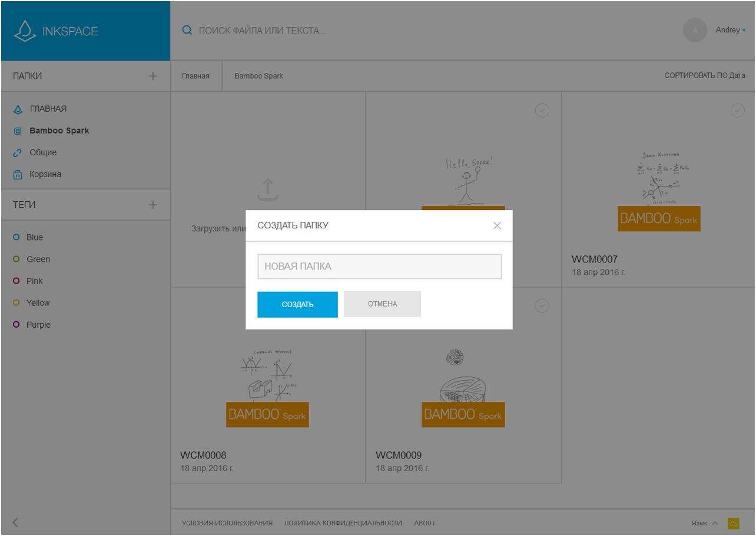The height and width of the screenshot is (536, 756).
Task: Select Общие in the folder list
Action: pyautogui.click(x=43, y=152)
